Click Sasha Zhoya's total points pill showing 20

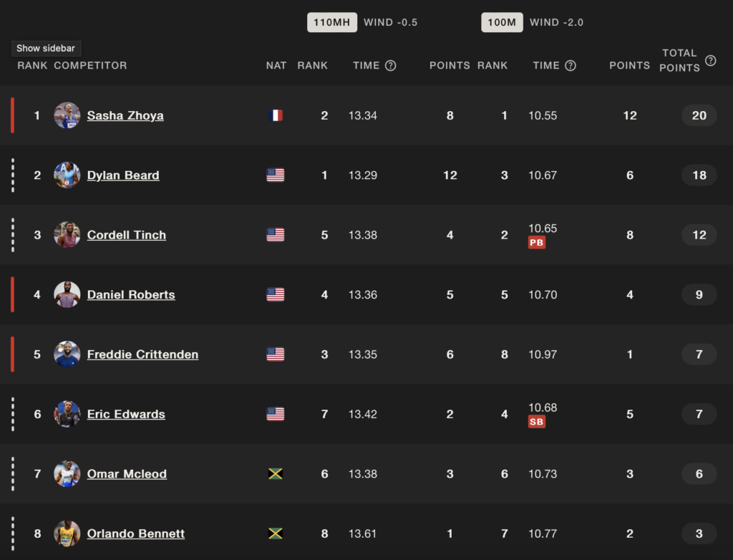click(699, 115)
